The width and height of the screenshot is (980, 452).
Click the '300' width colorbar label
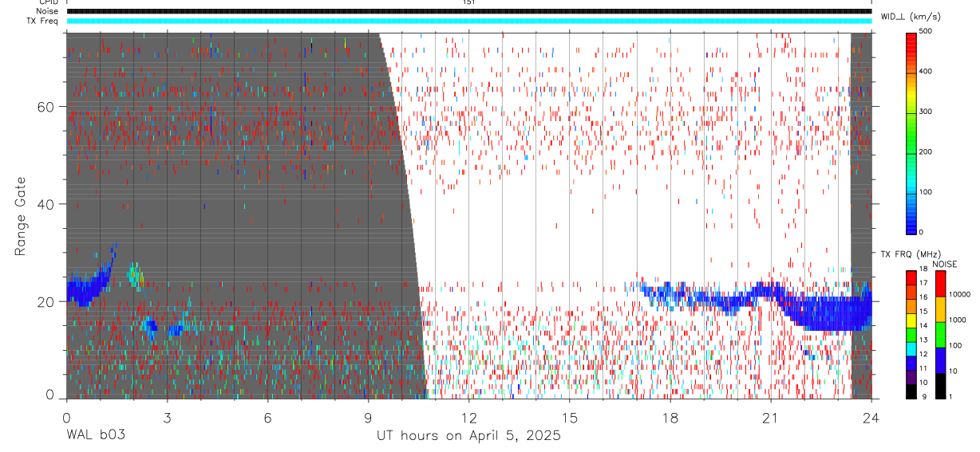927,112
